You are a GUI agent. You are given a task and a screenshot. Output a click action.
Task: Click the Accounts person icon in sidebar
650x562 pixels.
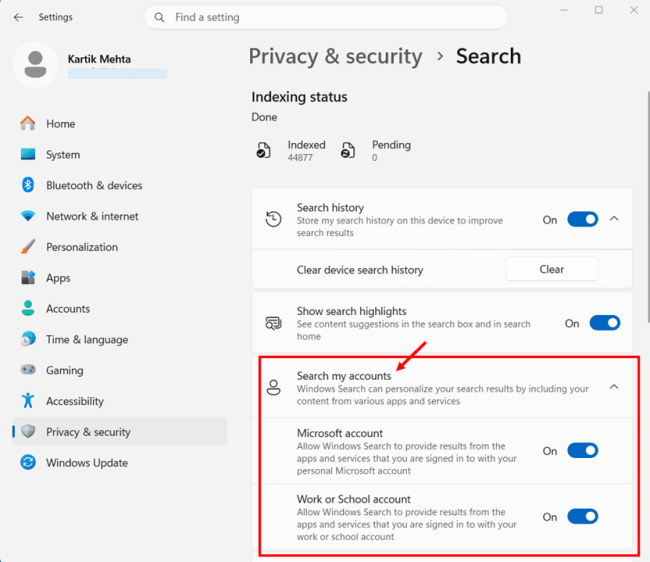(x=28, y=308)
